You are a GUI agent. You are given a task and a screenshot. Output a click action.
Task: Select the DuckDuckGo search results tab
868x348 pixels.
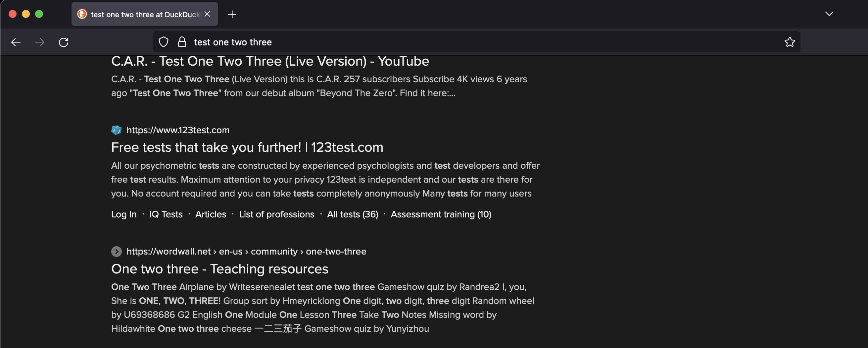pyautogui.click(x=145, y=14)
